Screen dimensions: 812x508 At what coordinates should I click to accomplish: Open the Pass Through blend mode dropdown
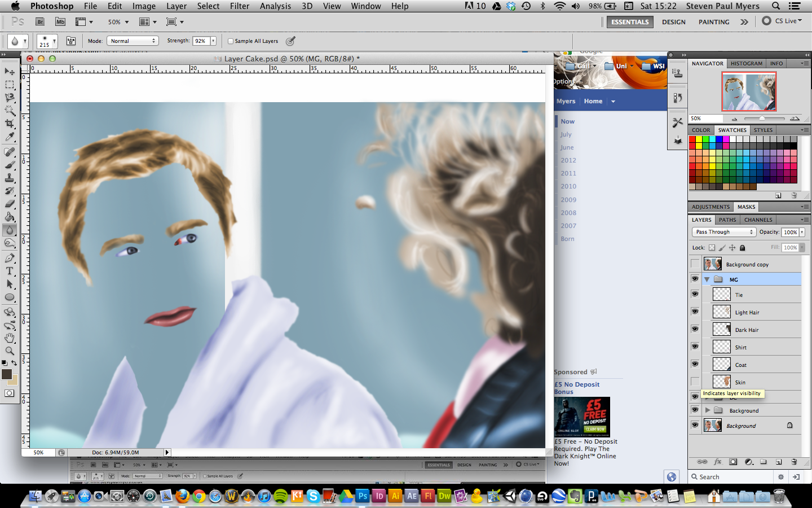click(723, 232)
